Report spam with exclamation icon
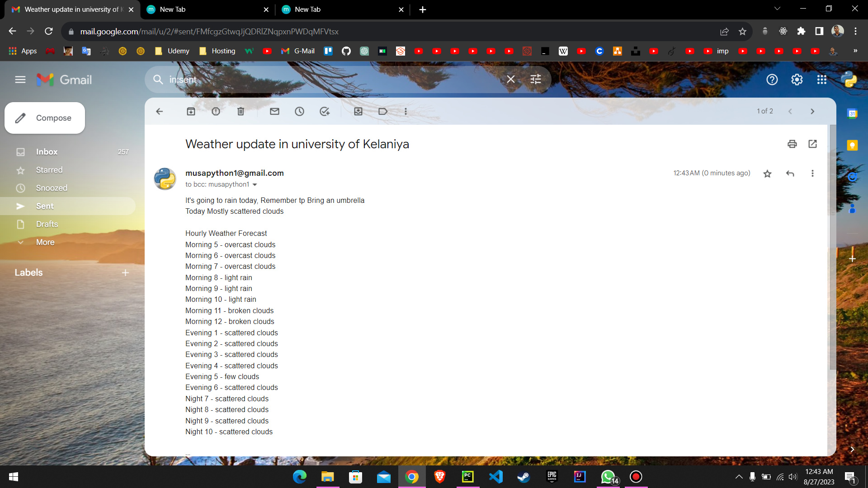 [216, 112]
